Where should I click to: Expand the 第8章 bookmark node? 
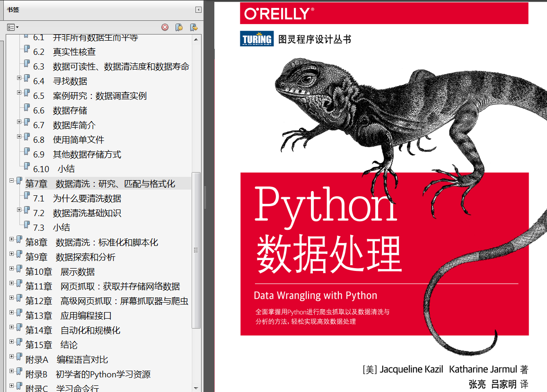coord(11,239)
